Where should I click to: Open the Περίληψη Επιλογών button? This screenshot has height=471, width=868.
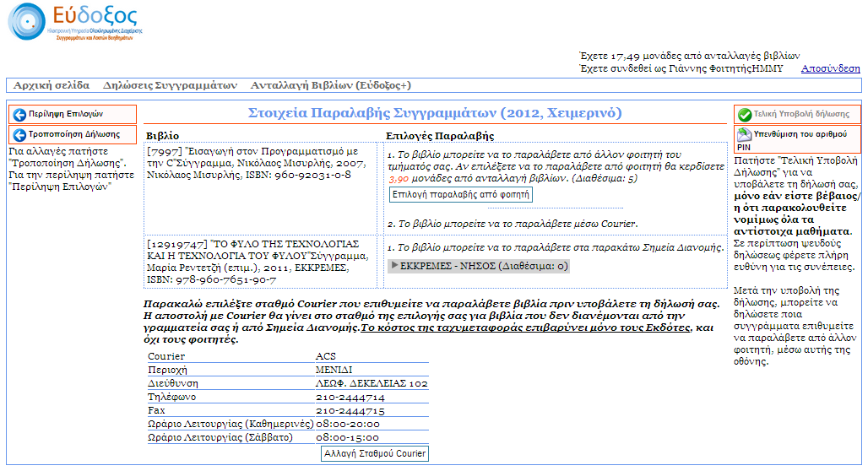(x=73, y=115)
